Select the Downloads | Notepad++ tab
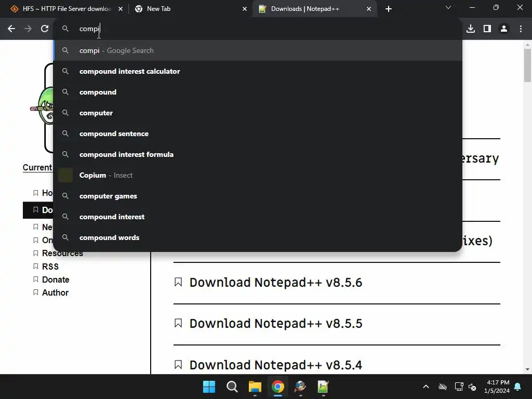The width and height of the screenshot is (532, 399). click(x=314, y=9)
